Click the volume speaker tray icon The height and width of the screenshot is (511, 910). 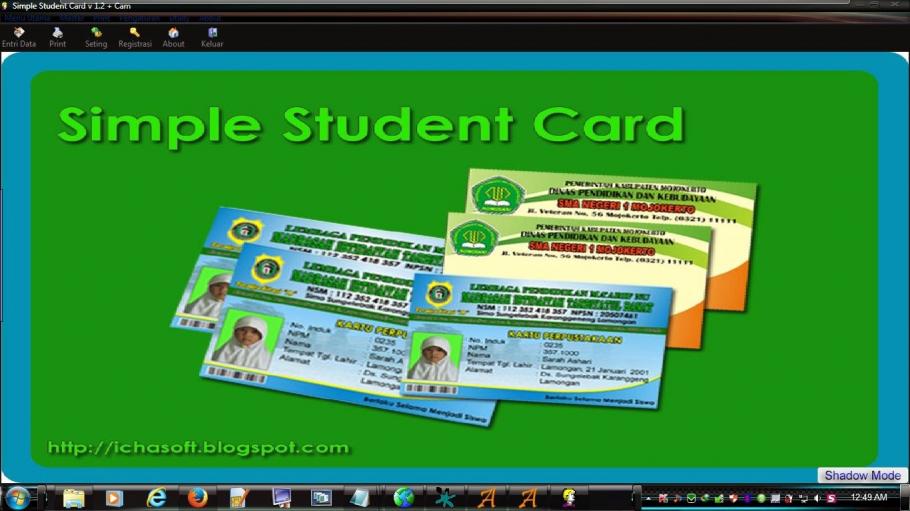coord(817,498)
